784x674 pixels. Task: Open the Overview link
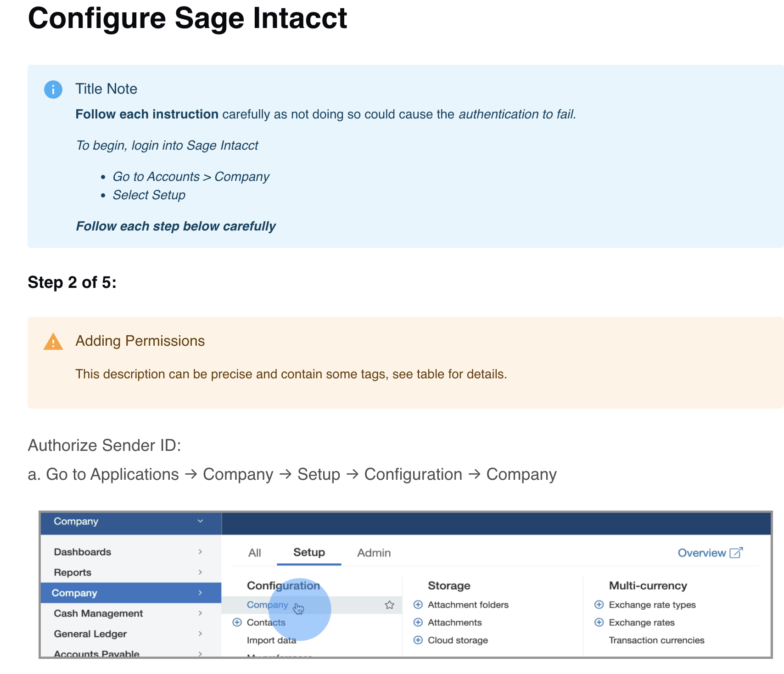coord(702,553)
